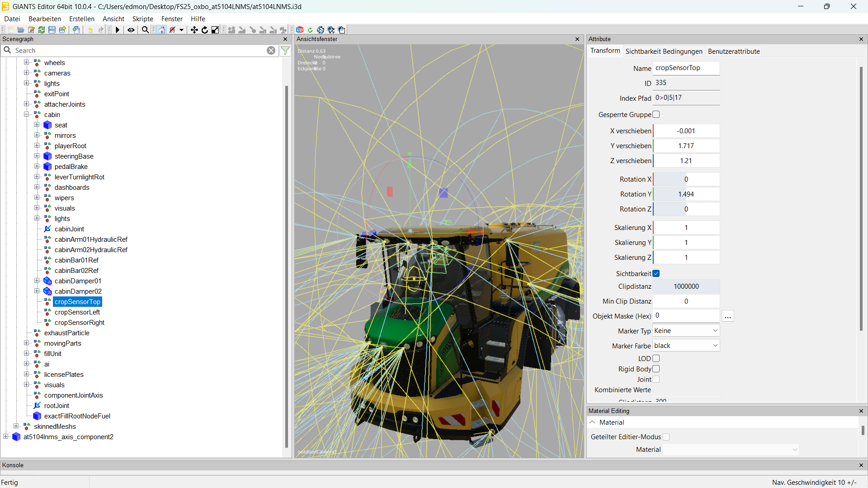Click the eye visibility toolbar icon
The image size is (868, 488).
[131, 30]
